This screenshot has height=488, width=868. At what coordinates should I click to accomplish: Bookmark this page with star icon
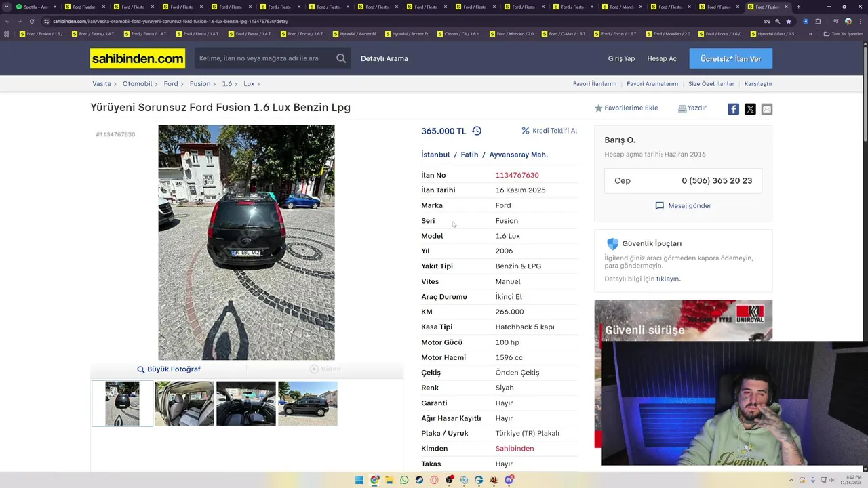click(788, 21)
